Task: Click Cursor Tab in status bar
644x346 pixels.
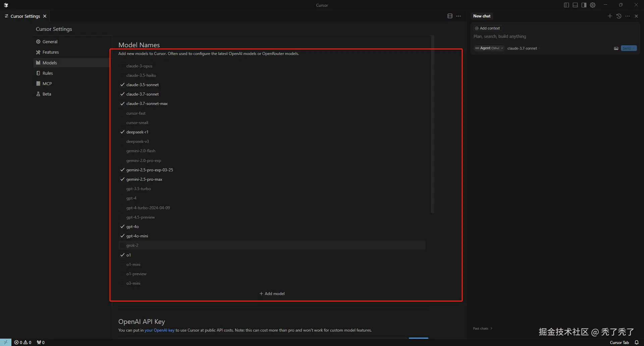Action: [619, 342]
